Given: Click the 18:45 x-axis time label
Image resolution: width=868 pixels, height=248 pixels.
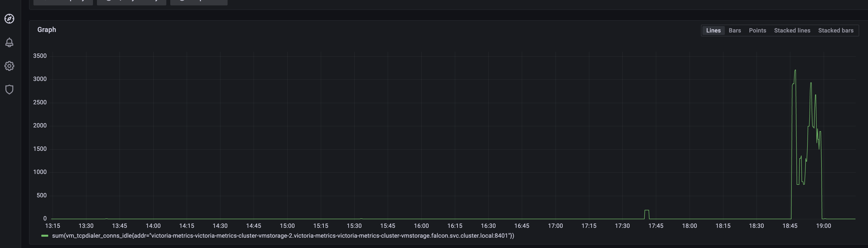Looking at the screenshot, I should pyautogui.click(x=790, y=226).
